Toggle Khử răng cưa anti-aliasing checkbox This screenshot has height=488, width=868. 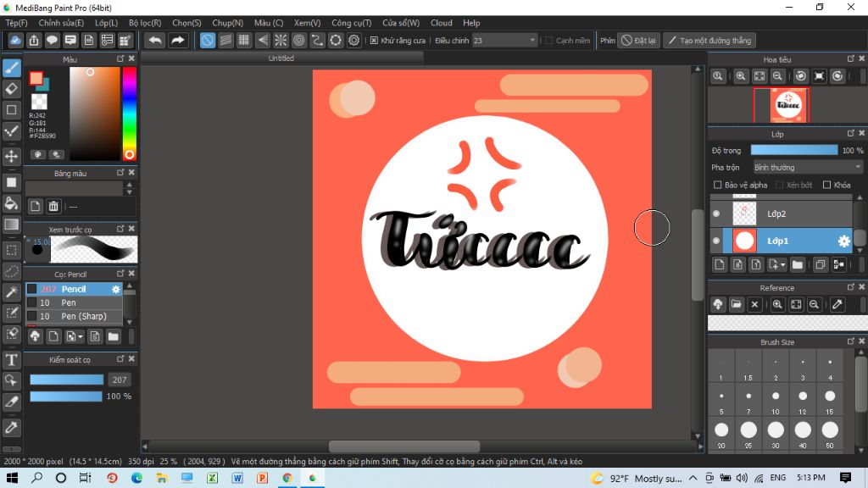374,41
